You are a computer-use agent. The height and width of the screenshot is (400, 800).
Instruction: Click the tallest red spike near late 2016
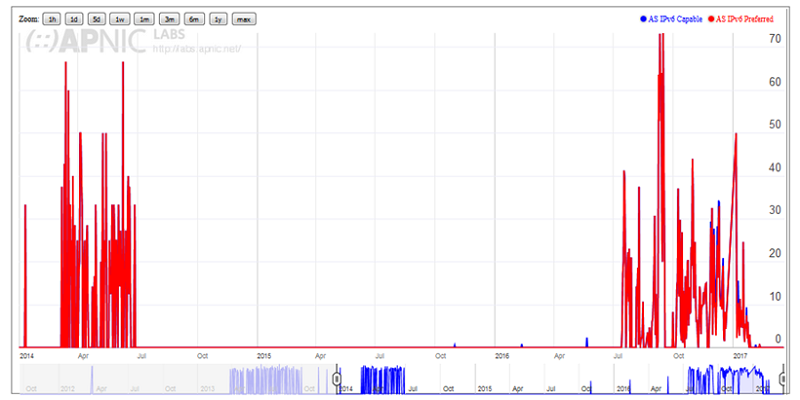pyautogui.click(x=661, y=60)
